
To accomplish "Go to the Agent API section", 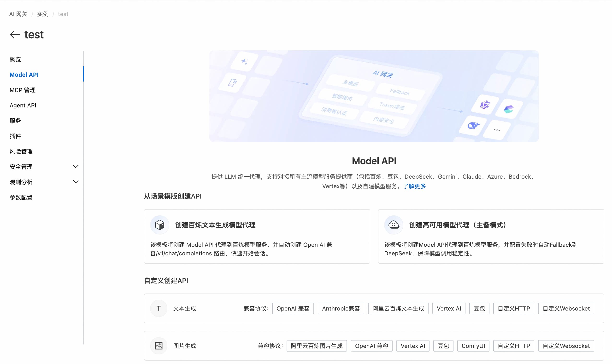I will pos(23,105).
